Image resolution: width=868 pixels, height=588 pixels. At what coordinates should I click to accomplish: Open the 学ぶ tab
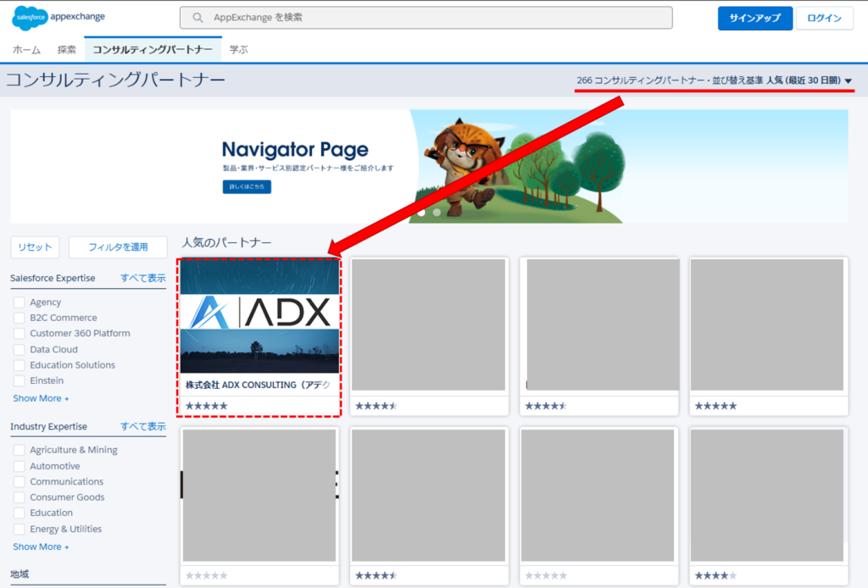click(238, 50)
